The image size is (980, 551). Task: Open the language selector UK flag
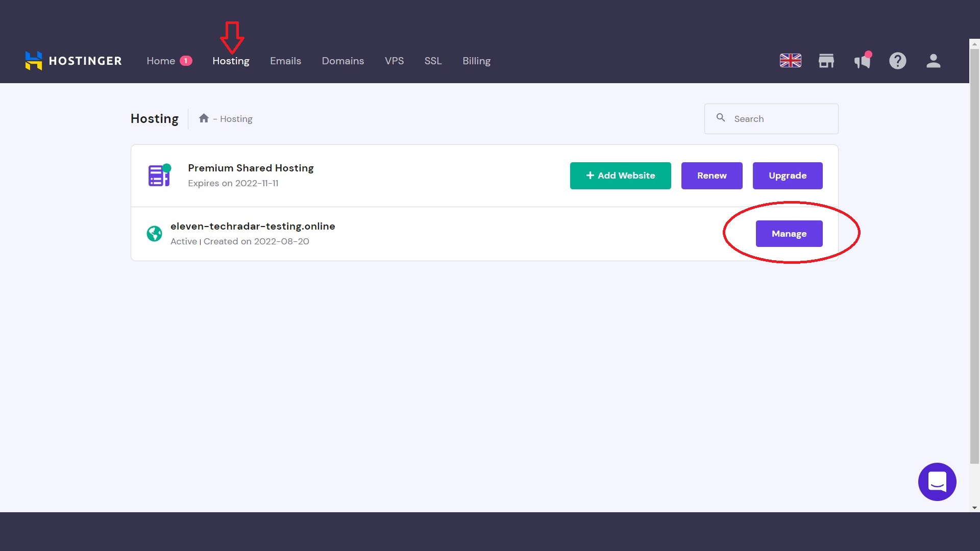point(791,61)
